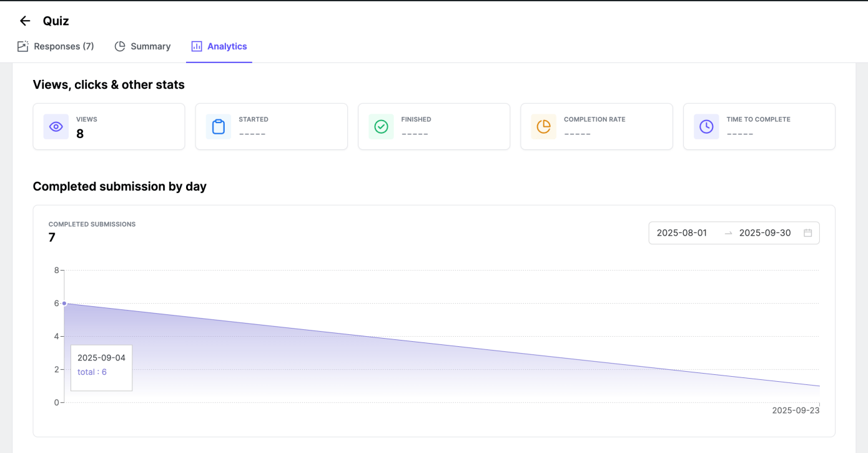This screenshot has height=453, width=868.
Task: Click the Responses tab icon
Action: [23, 46]
